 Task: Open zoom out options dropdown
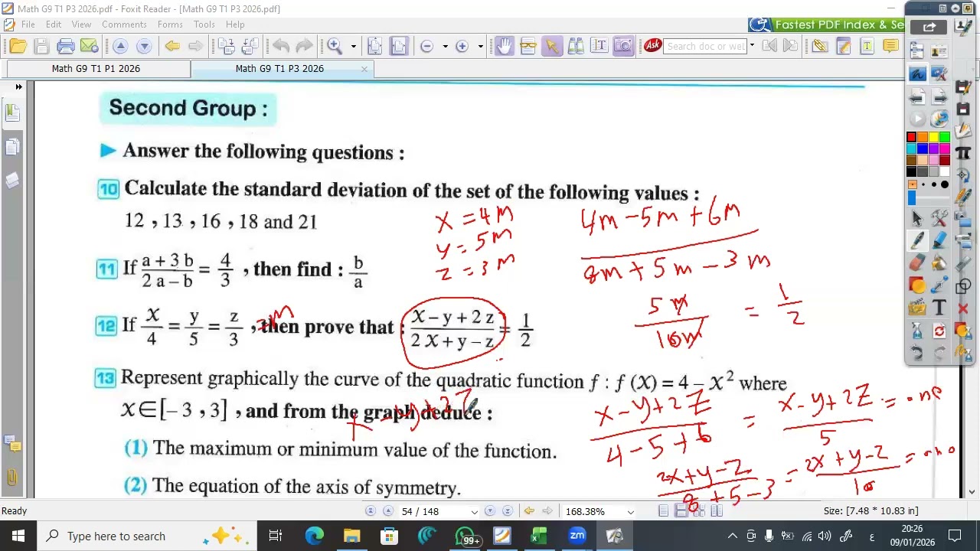pos(446,46)
